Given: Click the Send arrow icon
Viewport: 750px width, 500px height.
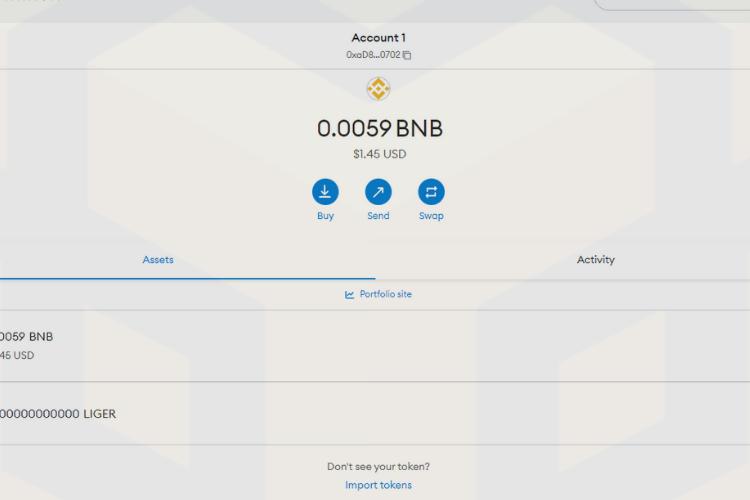Looking at the screenshot, I should point(378,192).
